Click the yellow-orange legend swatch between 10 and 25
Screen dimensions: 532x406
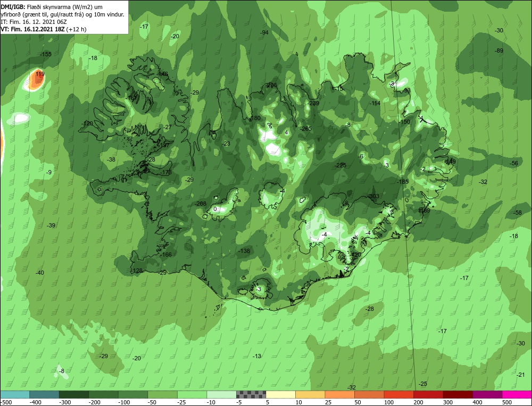(x=310, y=395)
